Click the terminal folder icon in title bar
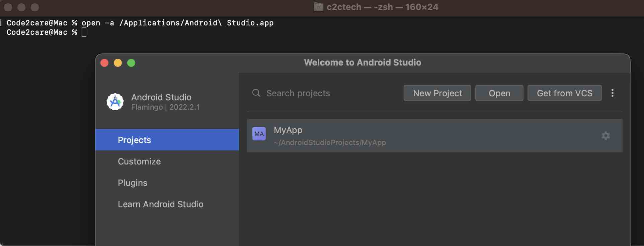This screenshot has width=644, height=246. [x=318, y=7]
